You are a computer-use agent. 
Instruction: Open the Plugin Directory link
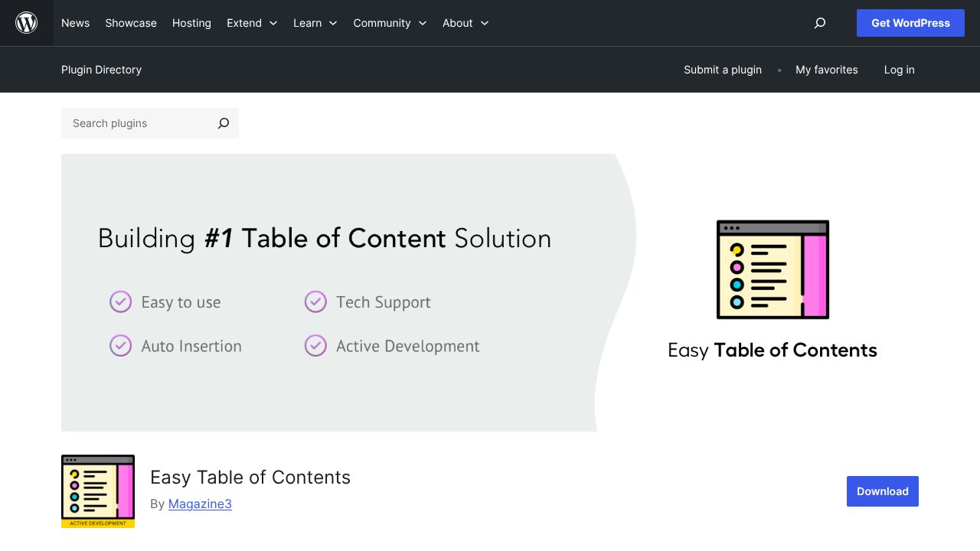101,70
